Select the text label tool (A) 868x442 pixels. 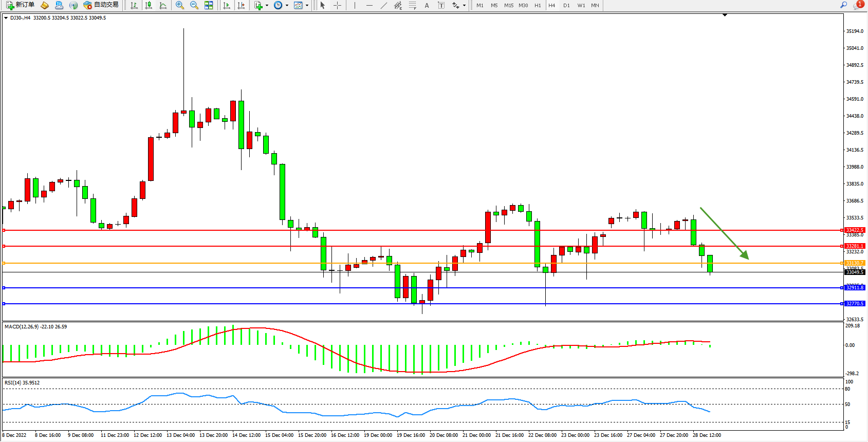[427, 5]
